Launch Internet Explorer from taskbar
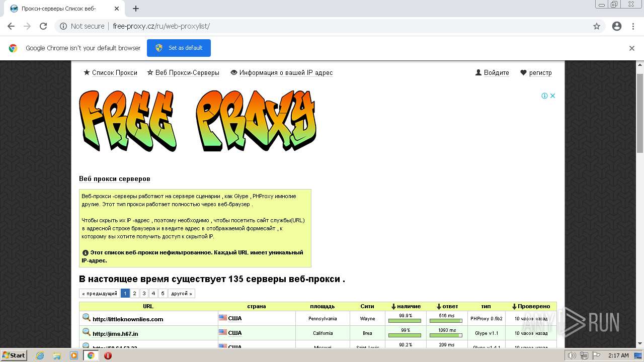 (x=40, y=355)
